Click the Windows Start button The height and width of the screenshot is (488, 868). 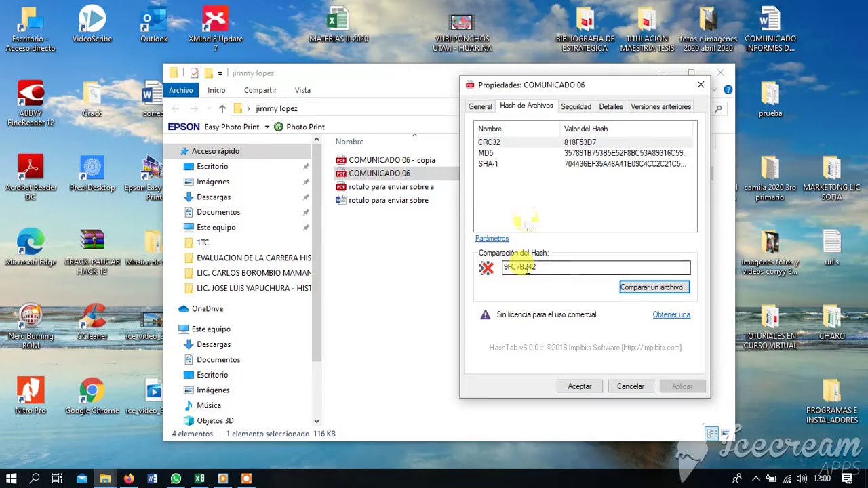coord(11,479)
